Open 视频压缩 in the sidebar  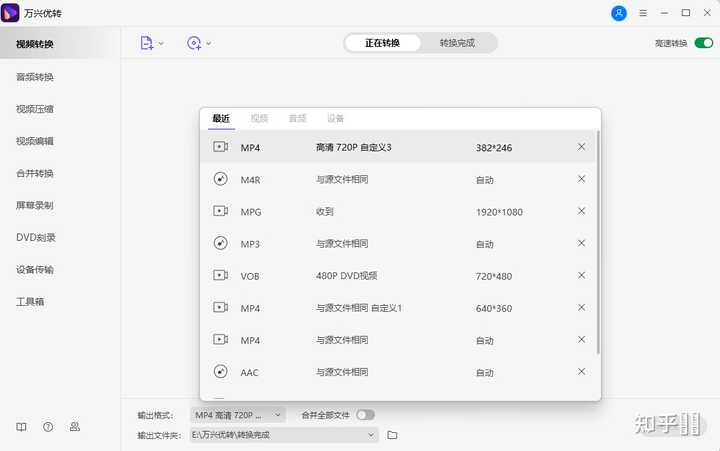[35, 109]
